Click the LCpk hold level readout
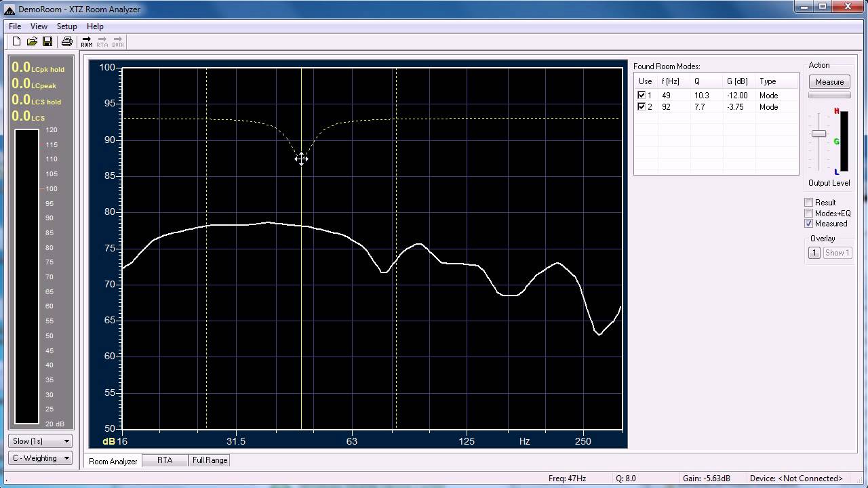The height and width of the screenshot is (488, 868). click(x=38, y=67)
